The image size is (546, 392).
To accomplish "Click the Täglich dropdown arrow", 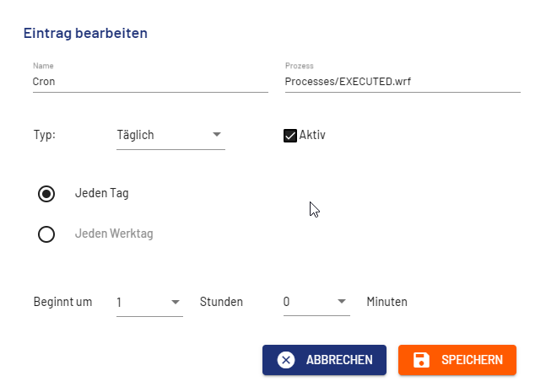I will click(x=217, y=135).
